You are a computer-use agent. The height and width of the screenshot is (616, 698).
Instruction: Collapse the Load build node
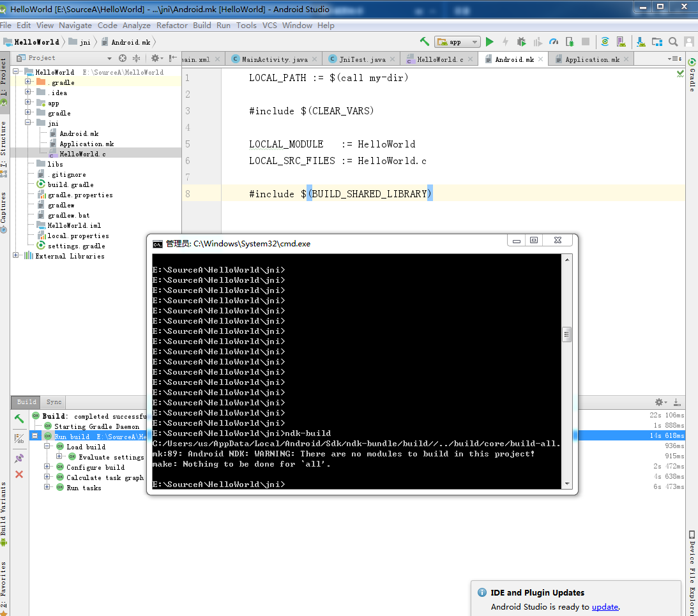pos(47,446)
